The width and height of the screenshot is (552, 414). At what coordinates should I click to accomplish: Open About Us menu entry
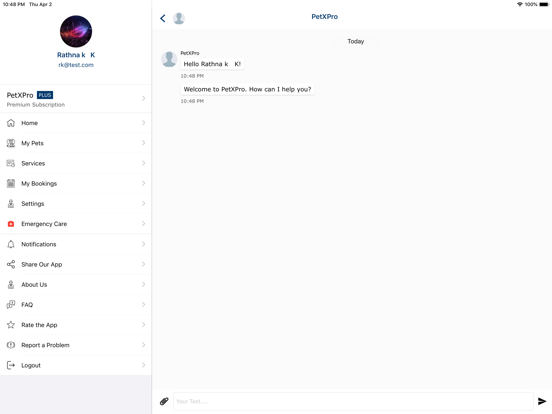pyautogui.click(x=76, y=284)
